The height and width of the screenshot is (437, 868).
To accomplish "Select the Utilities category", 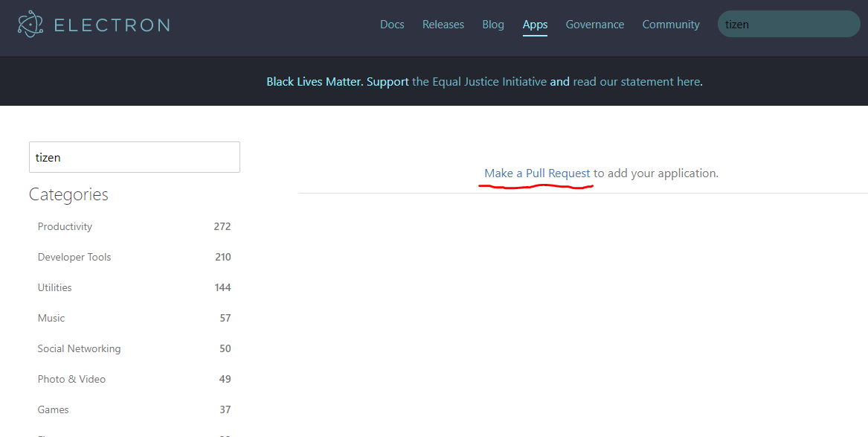I will pos(55,287).
